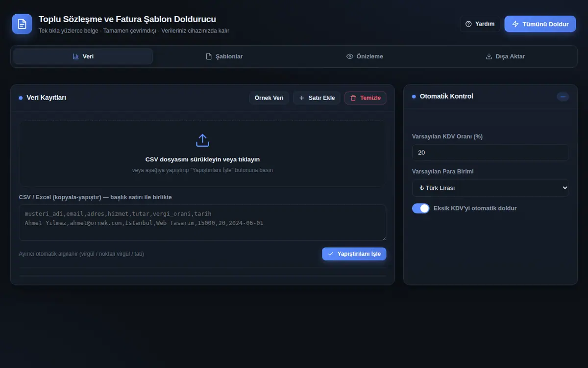Click the 'Yapıştırılanı İşle butonuna basın' hint line

click(202, 170)
